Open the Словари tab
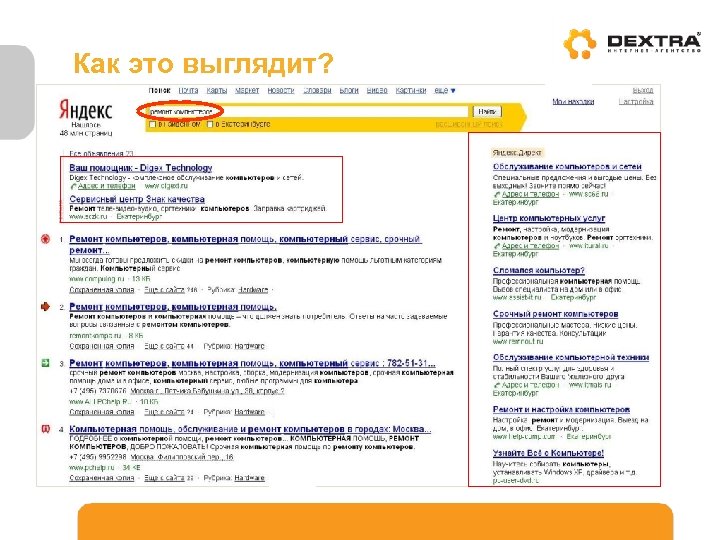This screenshot has height=540, width=720. pyautogui.click(x=317, y=90)
